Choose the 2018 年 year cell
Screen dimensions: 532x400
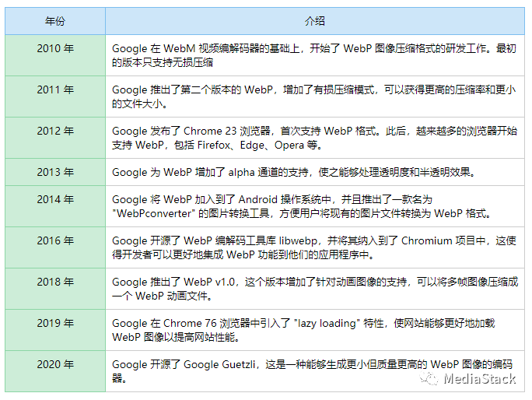coord(55,282)
